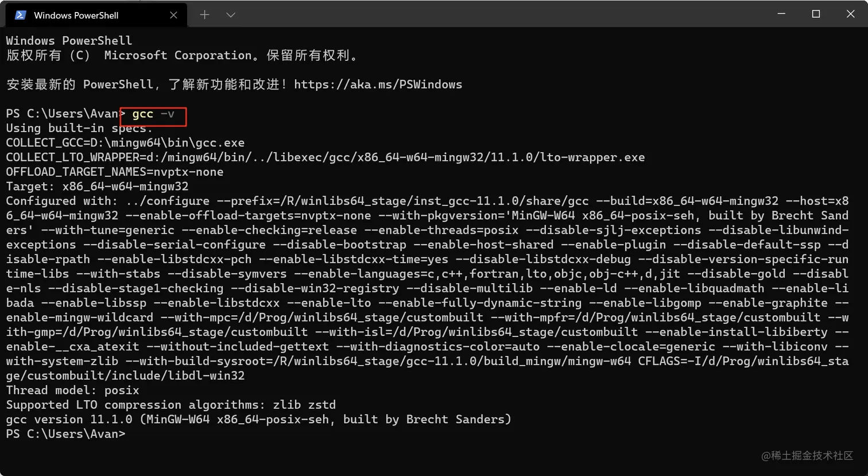The image size is (868, 476).
Task: Open a new tab with plus icon
Action: (204, 15)
